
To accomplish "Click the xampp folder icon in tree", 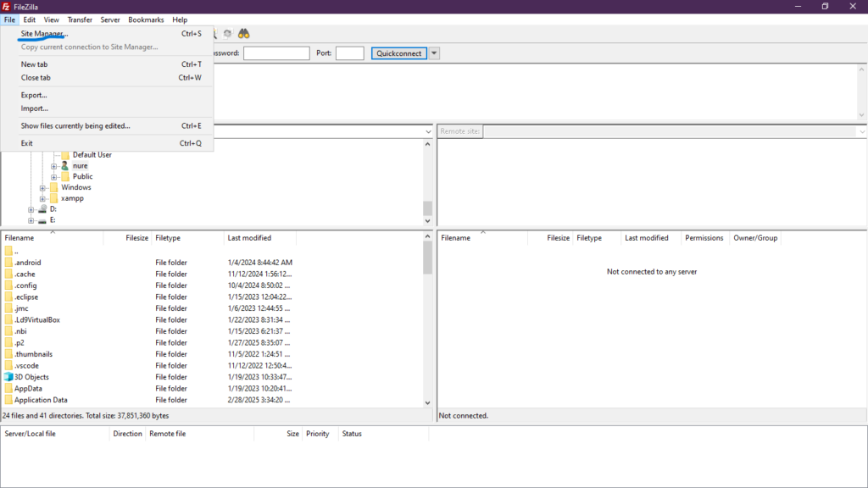I will click(x=53, y=198).
